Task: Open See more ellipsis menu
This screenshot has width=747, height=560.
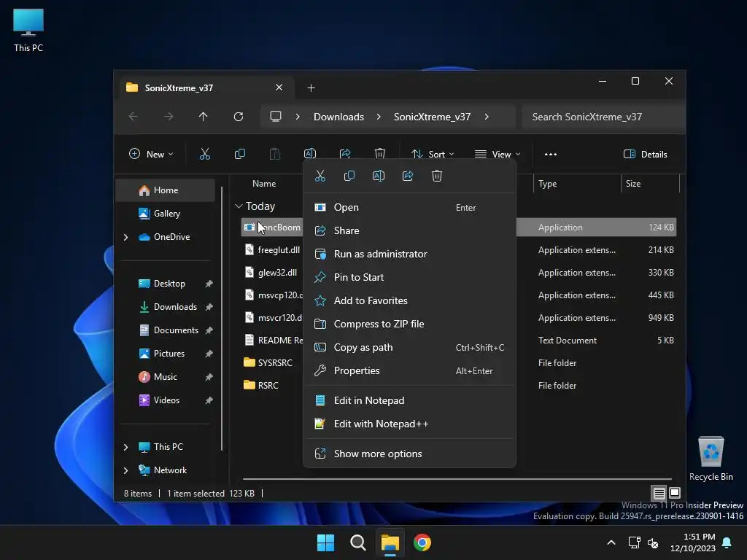Action: tap(551, 155)
